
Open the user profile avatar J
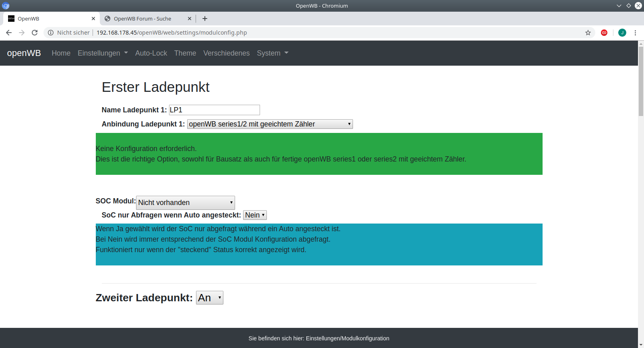click(x=622, y=33)
